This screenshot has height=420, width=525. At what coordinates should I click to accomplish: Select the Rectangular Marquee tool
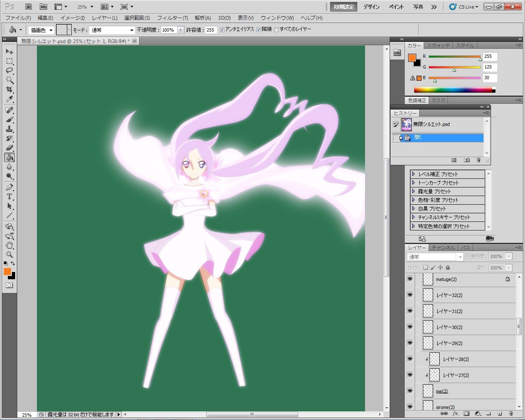coord(9,62)
